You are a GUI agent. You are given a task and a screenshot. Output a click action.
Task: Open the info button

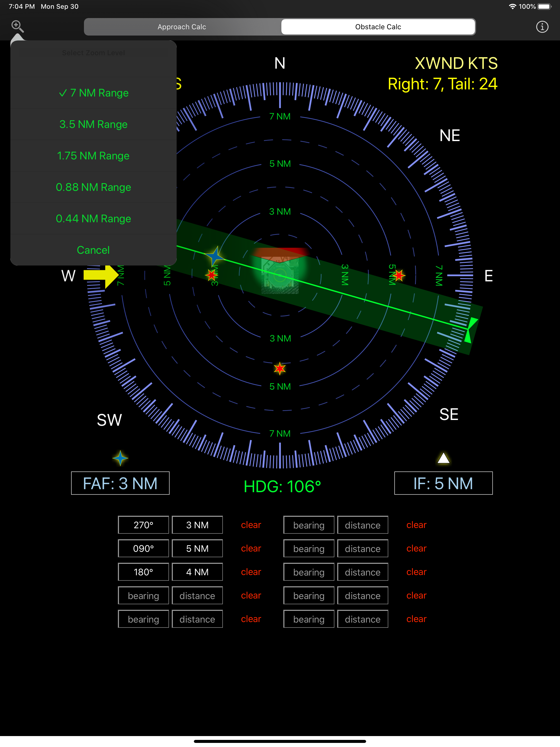(x=542, y=27)
